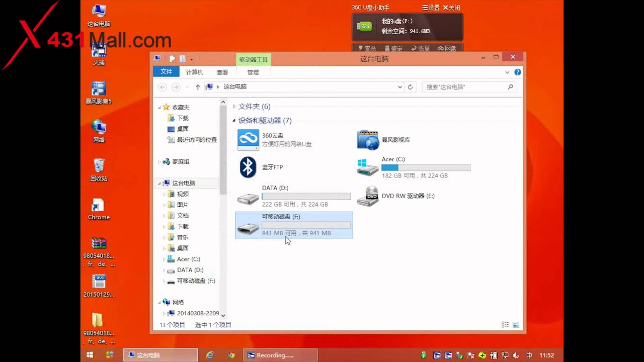Open the 20150129 video file on desktop

[x=99, y=287]
